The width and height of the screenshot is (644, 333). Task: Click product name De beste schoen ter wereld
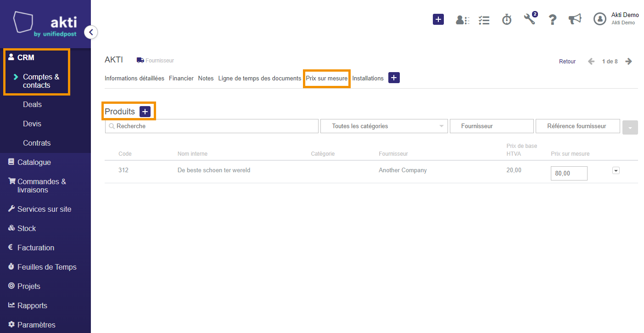214,170
